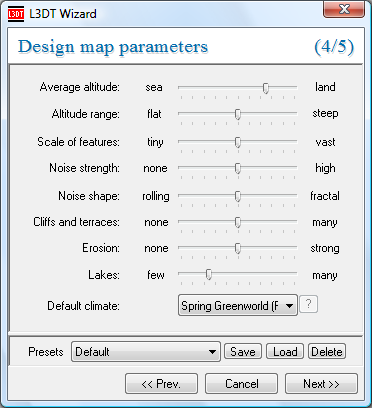The width and height of the screenshot is (372, 408).
Task: Go back with the << Prev. button
Action: (161, 384)
